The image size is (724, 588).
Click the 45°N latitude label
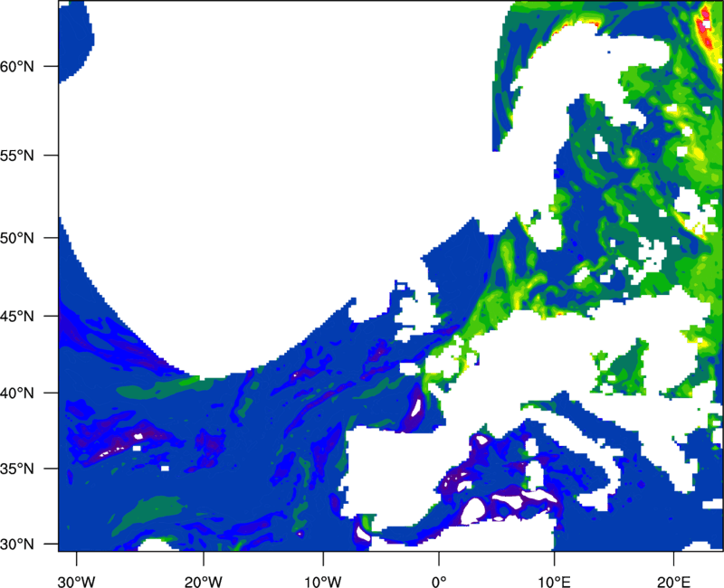tap(17, 316)
